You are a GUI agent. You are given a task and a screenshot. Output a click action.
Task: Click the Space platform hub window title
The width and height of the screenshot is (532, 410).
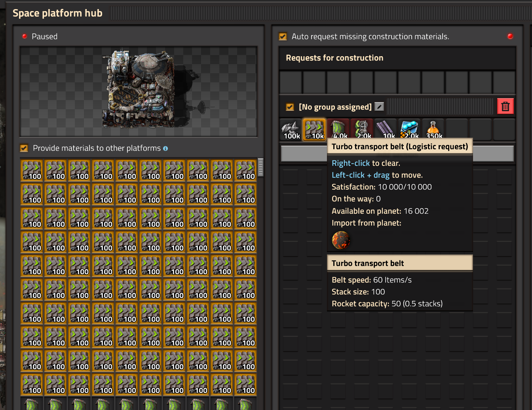coord(57,13)
